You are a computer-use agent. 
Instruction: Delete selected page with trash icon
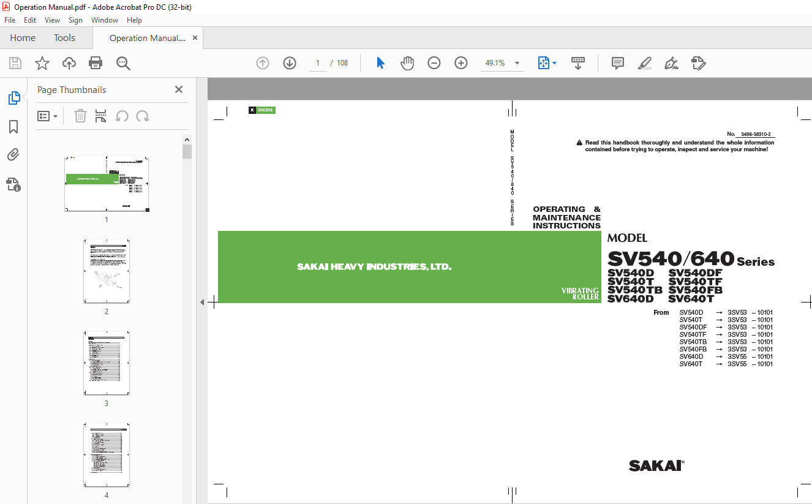(x=80, y=116)
